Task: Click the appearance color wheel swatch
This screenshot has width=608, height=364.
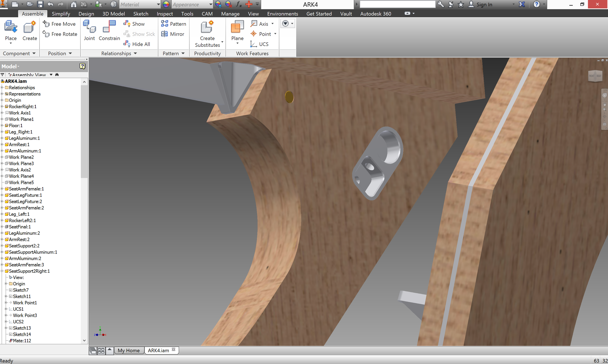Action: pos(166,4)
